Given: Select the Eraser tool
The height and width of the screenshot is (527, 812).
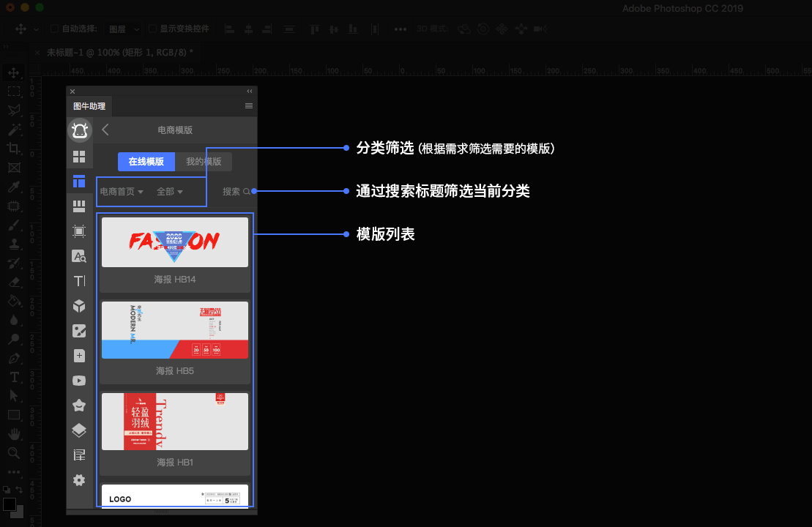Looking at the screenshot, I should click(x=14, y=283).
